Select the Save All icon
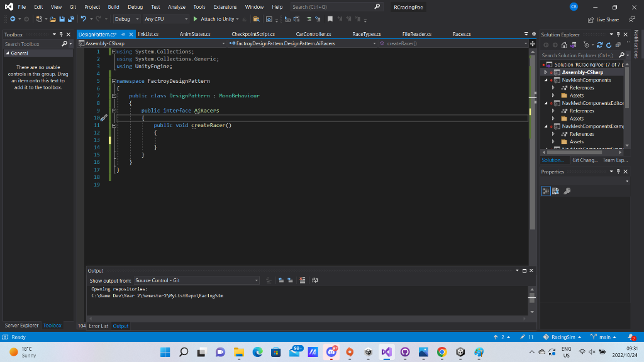This screenshot has height=362, width=644. pyautogui.click(x=71, y=19)
